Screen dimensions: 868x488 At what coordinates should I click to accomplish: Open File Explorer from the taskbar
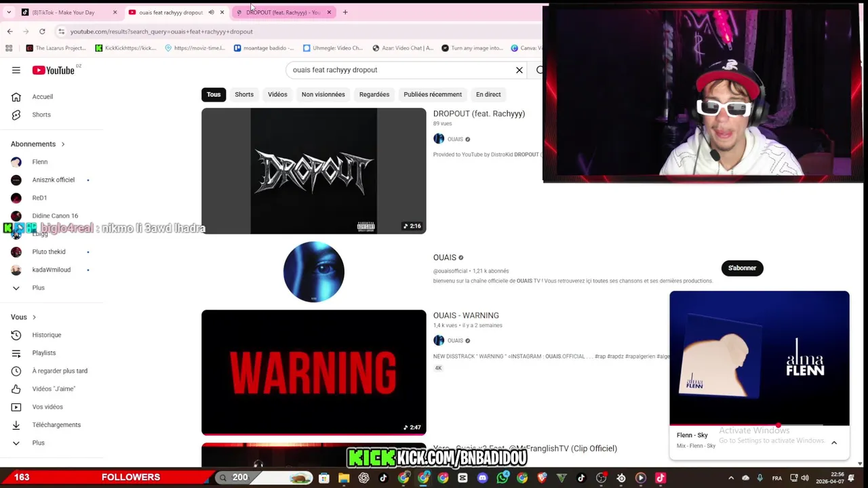click(x=344, y=478)
